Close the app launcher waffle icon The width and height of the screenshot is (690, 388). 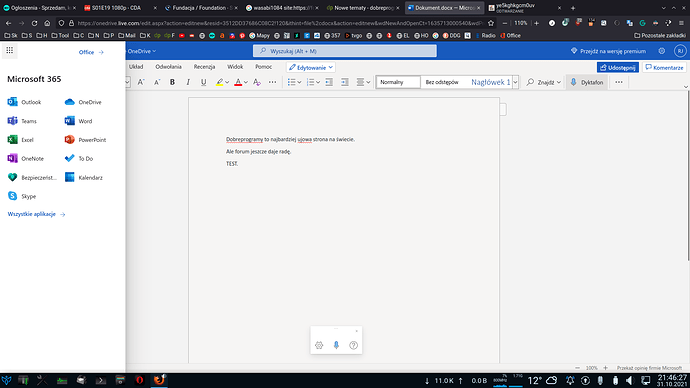9,51
